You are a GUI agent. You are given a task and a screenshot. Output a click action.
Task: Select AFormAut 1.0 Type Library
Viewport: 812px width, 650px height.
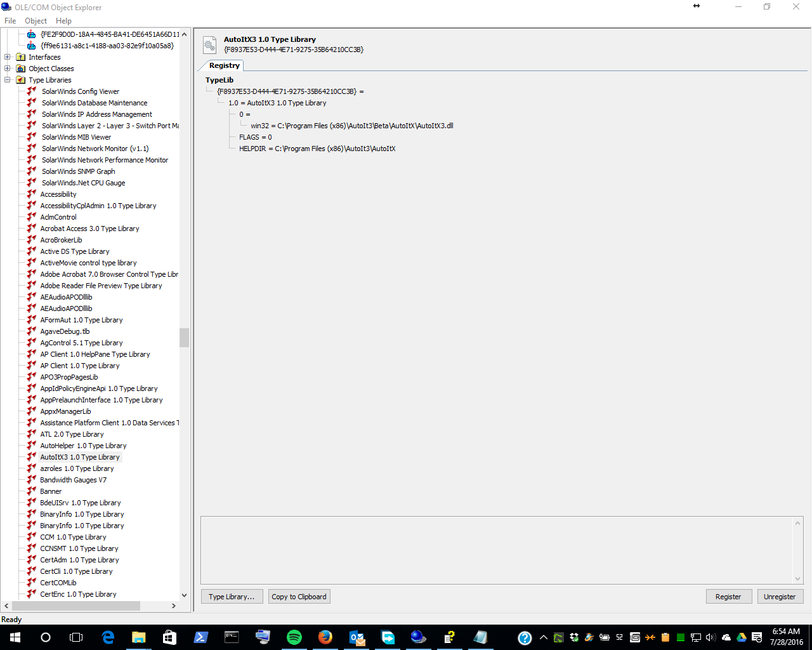coord(81,320)
